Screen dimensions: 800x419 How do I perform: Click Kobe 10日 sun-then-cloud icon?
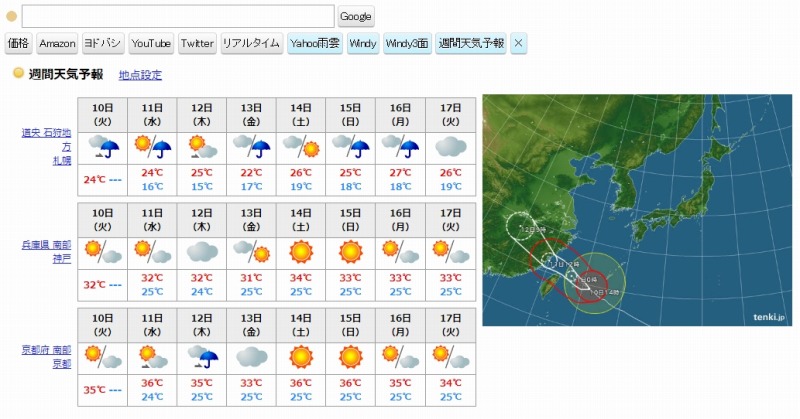tap(103, 253)
